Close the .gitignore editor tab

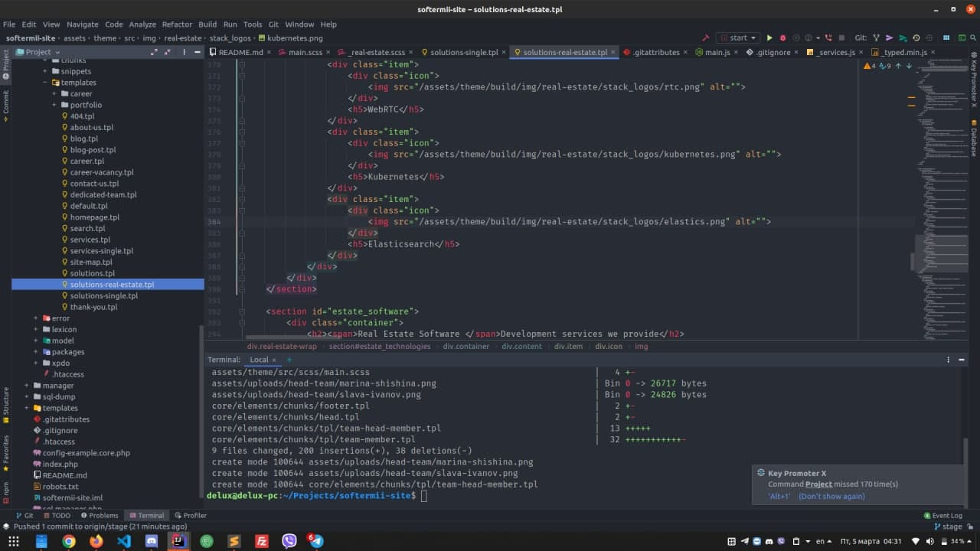(798, 52)
